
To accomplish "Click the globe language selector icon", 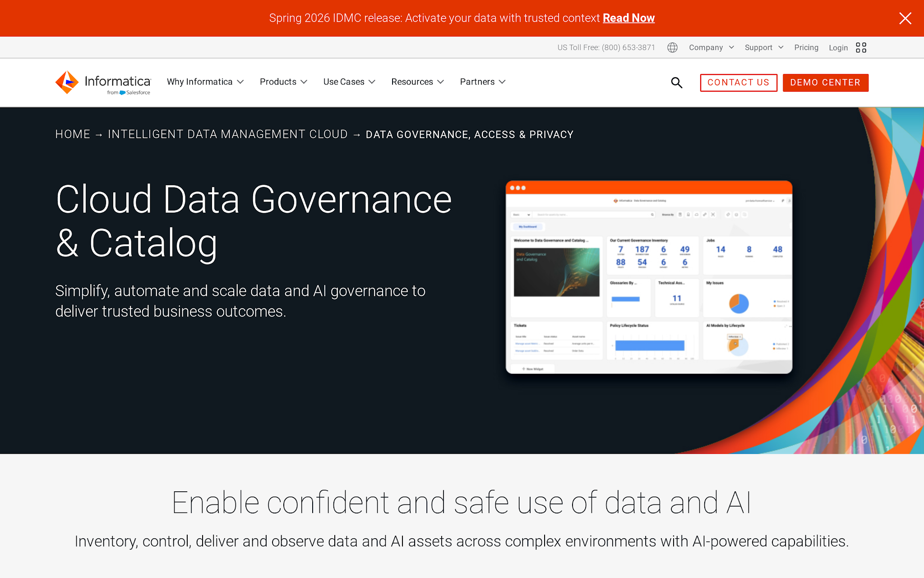I will pos(672,47).
